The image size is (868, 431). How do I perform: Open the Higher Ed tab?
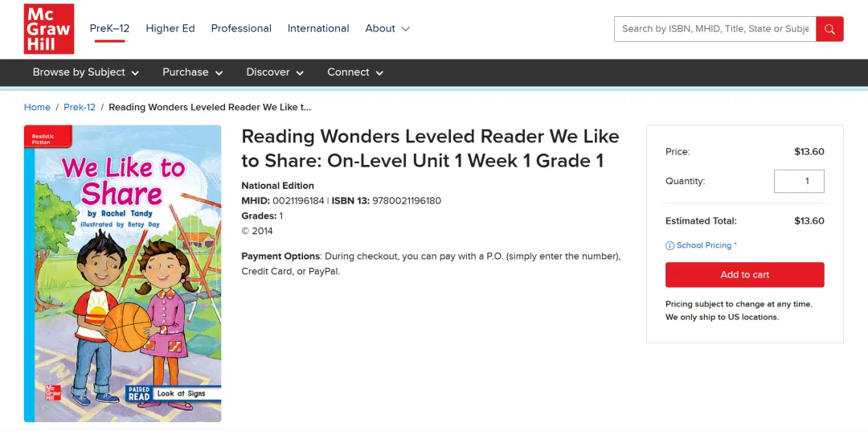tap(170, 28)
